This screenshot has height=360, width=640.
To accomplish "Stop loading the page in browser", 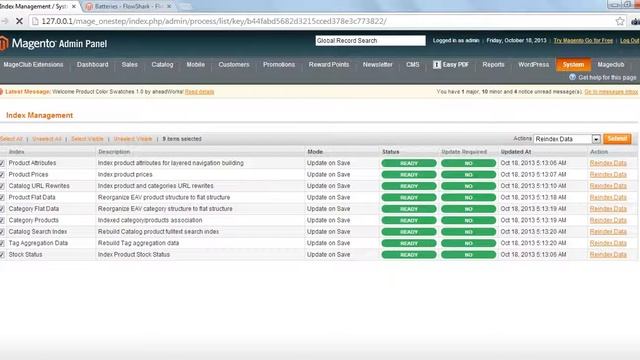I will click(x=19, y=21).
